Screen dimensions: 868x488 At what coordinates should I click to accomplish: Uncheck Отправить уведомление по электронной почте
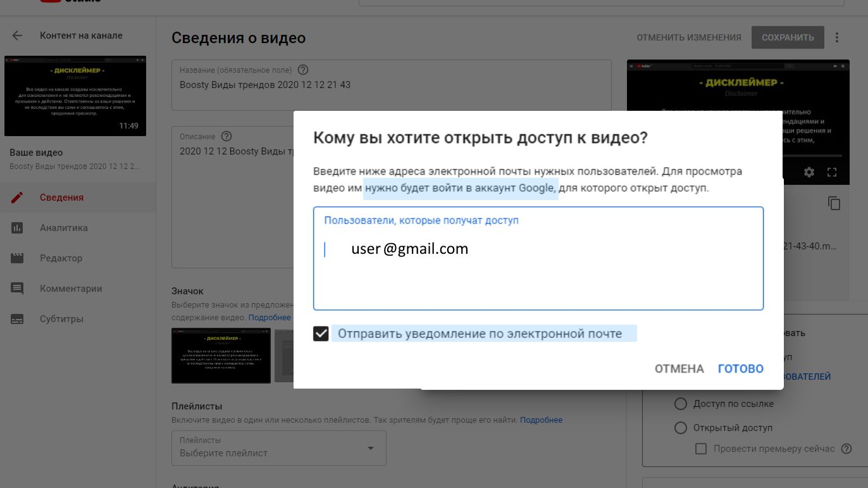(x=321, y=334)
